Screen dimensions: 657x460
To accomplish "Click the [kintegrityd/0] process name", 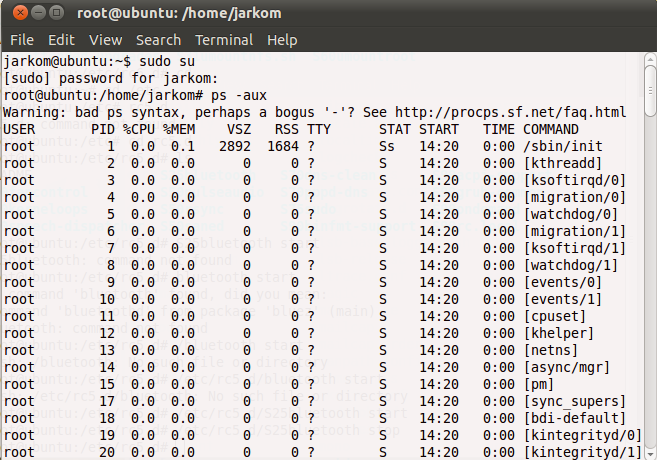I will (x=583, y=435).
